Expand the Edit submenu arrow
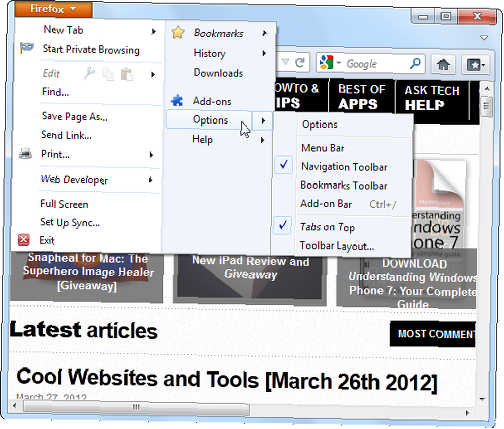This screenshot has width=504, height=429. [x=153, y=75]
